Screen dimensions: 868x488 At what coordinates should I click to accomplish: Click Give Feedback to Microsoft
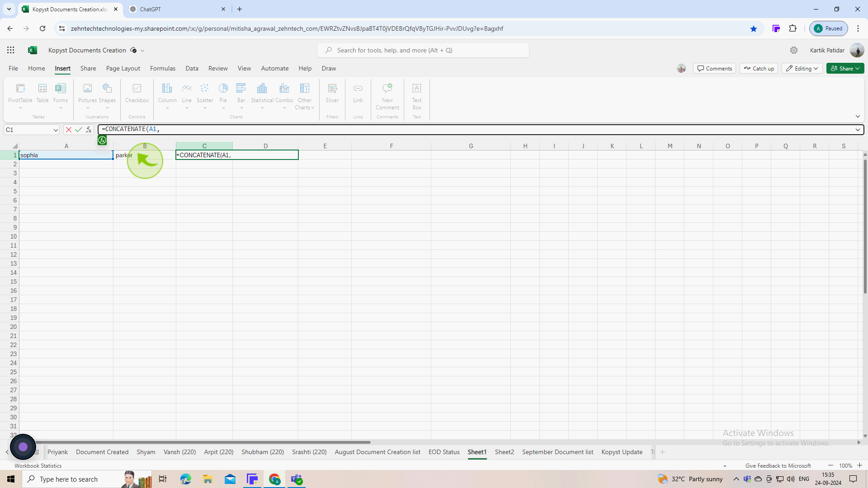(x=778, y=465)
